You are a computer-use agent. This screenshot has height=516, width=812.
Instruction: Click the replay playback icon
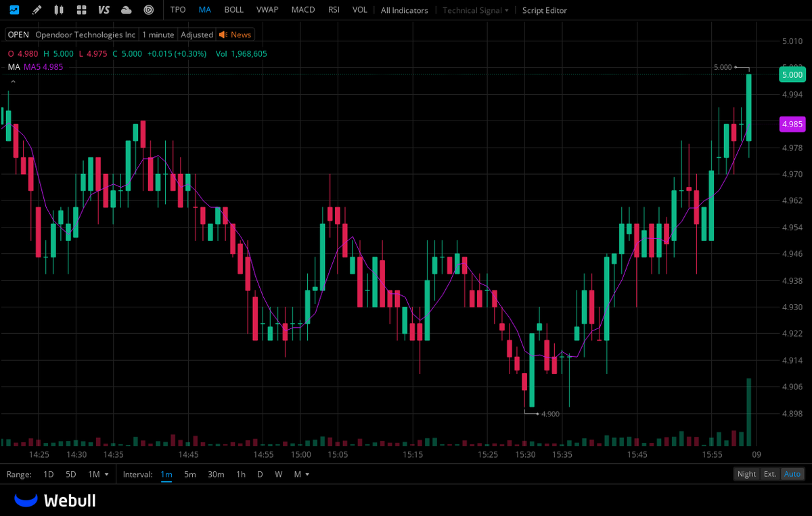pyautogui.click(x=149, y=10)
